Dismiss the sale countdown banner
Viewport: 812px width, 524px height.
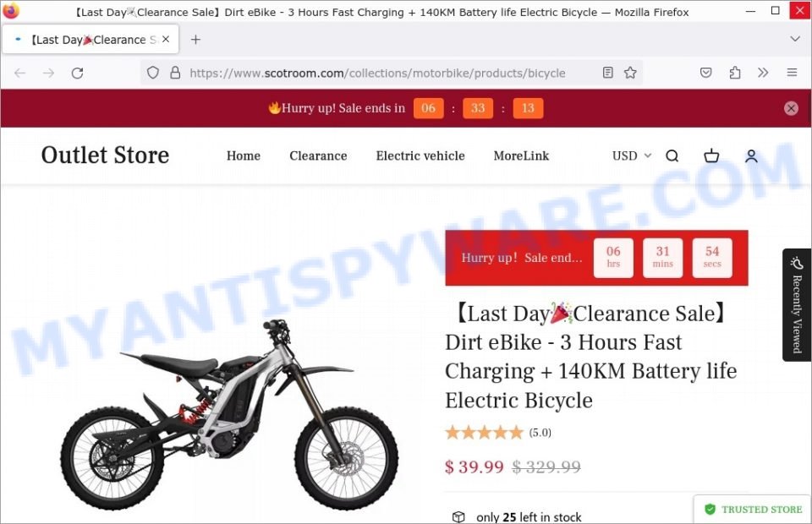pyautogui.click(x=791, y=108)
